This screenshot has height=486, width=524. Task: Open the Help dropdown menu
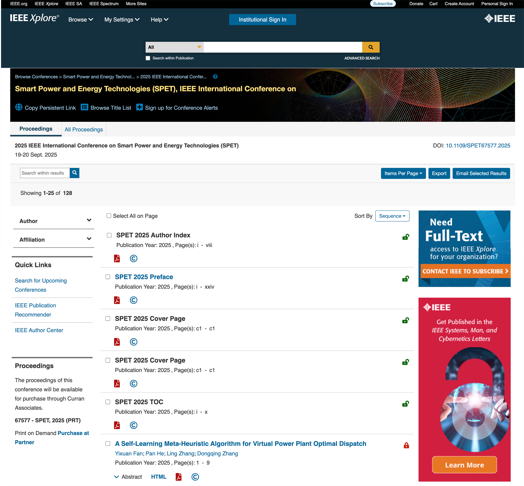tap(159, 20)
